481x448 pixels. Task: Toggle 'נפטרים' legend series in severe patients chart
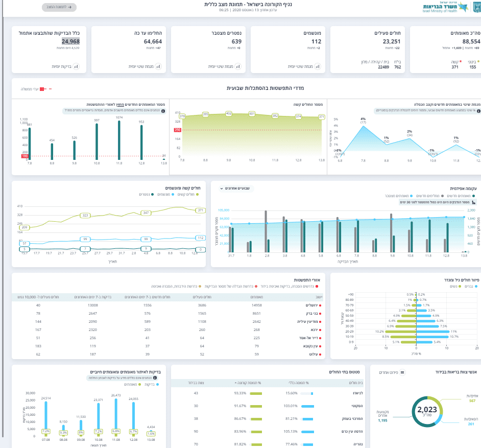pyautogui.click(x=147, y=194)
